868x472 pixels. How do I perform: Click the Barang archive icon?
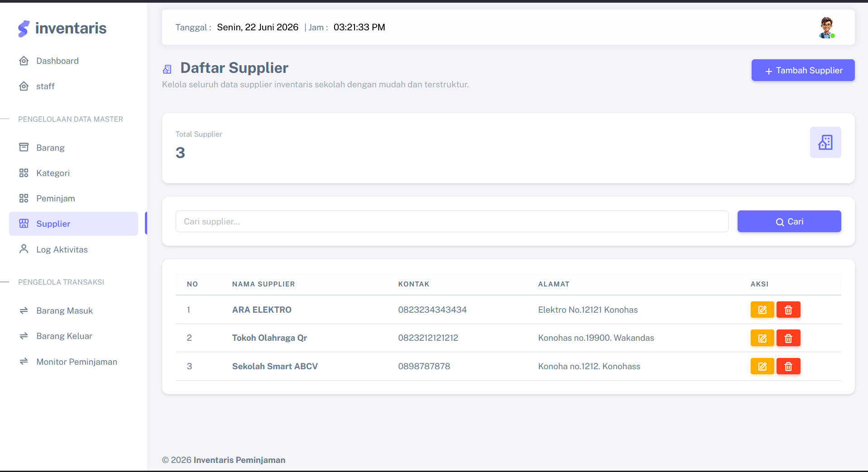click(x=24, y=148)
